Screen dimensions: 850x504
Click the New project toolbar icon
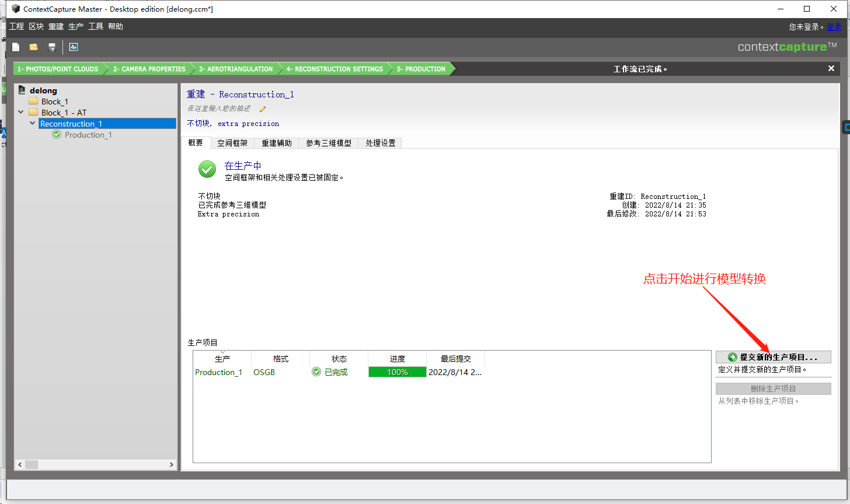(16, 47)
